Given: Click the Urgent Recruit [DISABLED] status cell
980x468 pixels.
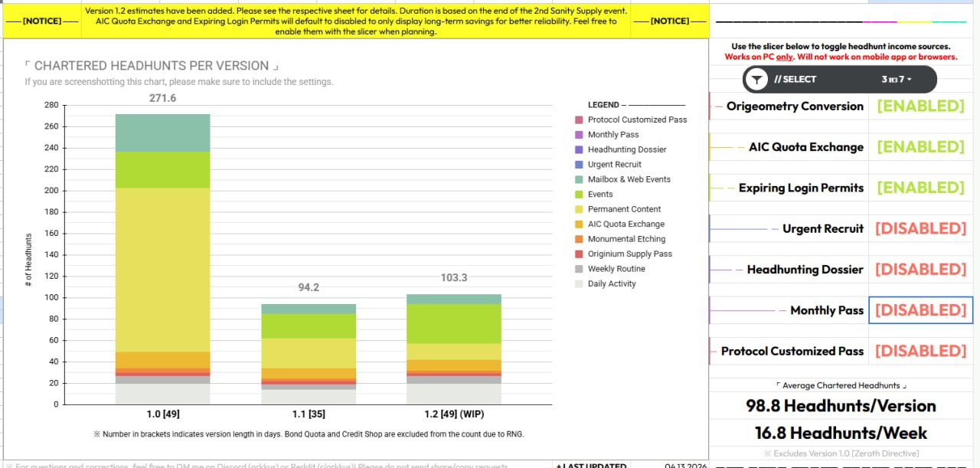Looking at the screenshot, I should pos(920,228).
